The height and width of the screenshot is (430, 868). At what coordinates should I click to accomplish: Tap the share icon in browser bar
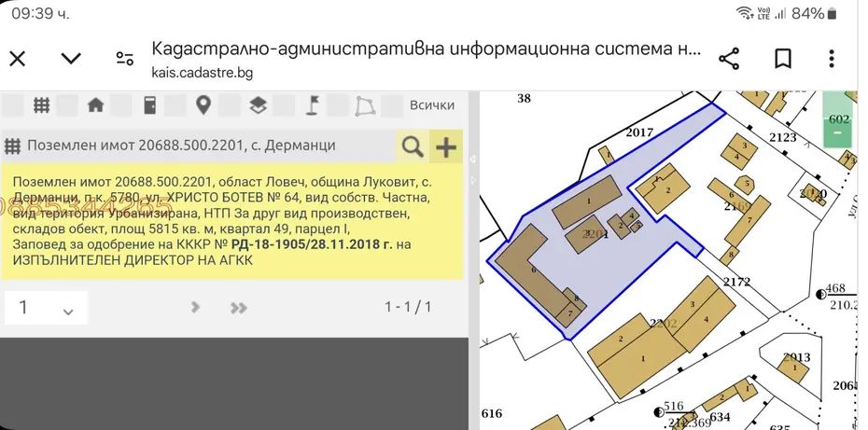tap(729, 58)
